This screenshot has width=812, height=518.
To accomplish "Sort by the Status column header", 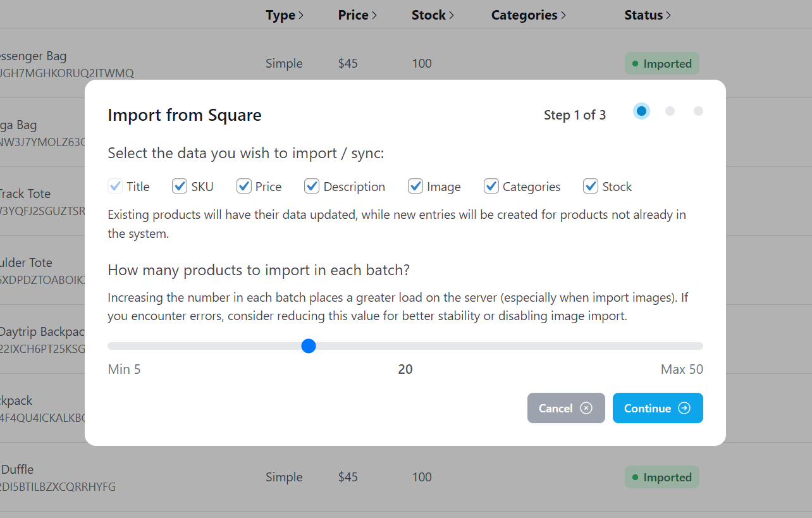I will pyautogui.click(x=648, y=15).
